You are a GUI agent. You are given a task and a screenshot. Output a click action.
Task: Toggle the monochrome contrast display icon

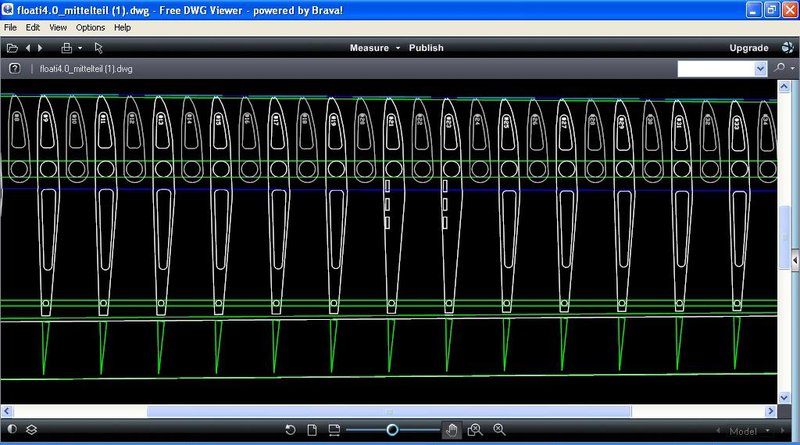[12, 430]
